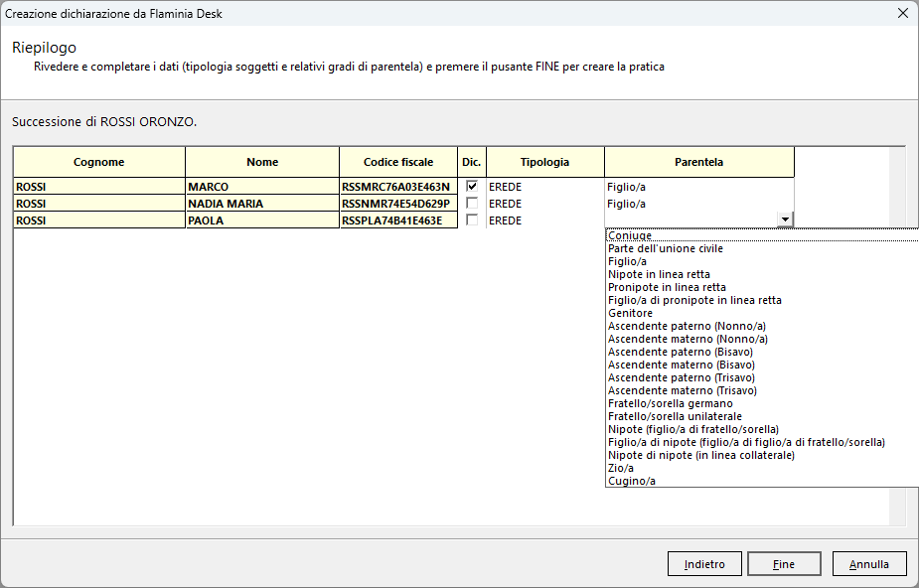
Task: Tick the Dic. checkbox for Nadia Maria
Action: [472, 204]
